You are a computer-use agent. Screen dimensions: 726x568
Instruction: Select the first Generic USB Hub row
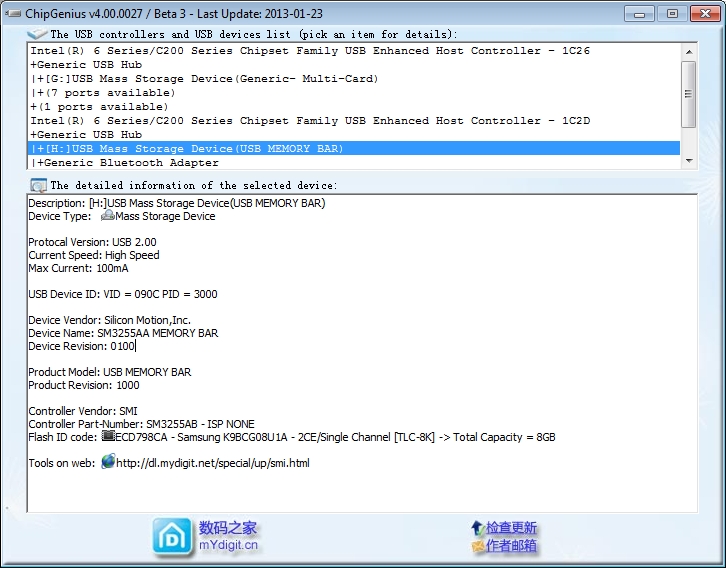tap(354, 64)
